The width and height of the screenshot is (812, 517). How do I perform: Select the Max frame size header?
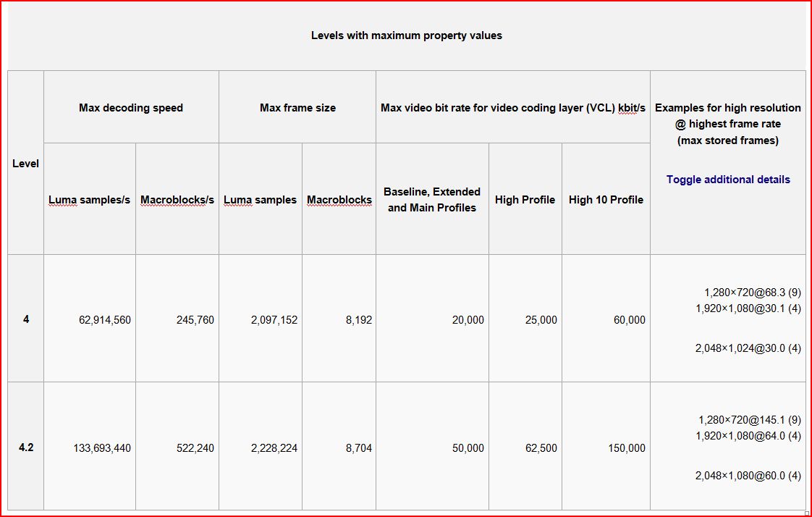(x=297, y=108)
